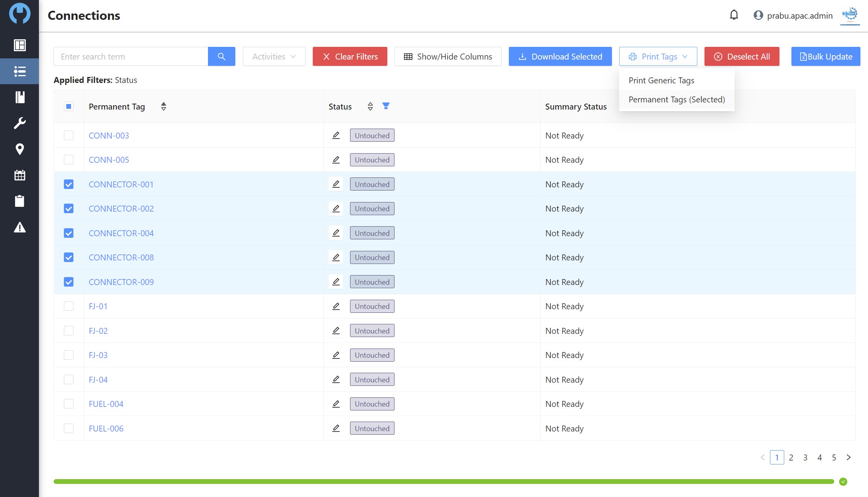Edit status of FUEL-004 with pencil icon
Image resolution: width=868 pixels, height=497 pixels.
336,404
